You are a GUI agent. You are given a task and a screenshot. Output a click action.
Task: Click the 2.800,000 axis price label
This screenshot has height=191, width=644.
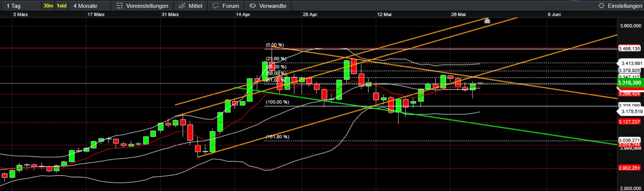tap(631, 188)
